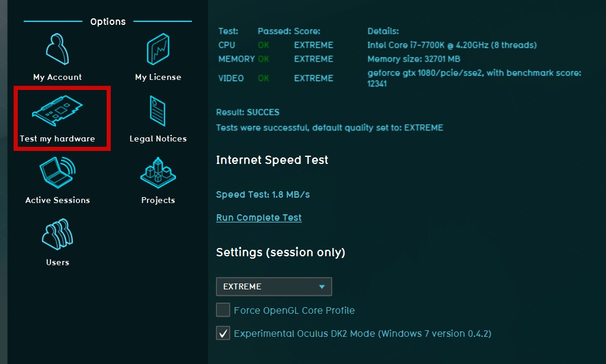Click the arrow on the quality dropdown
This screenshot has height=364, width=606.
click(322, 286)
